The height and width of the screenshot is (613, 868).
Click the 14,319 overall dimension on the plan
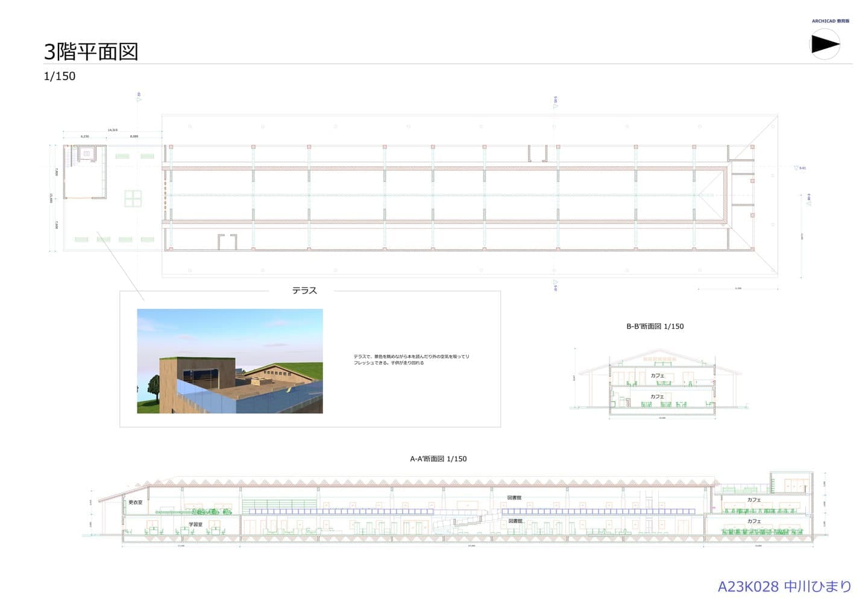(113, 130)
